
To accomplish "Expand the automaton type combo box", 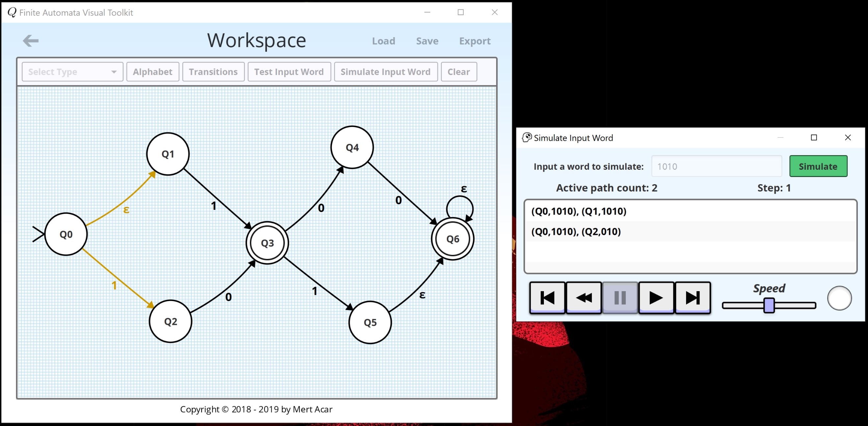I will pos(72,72).
